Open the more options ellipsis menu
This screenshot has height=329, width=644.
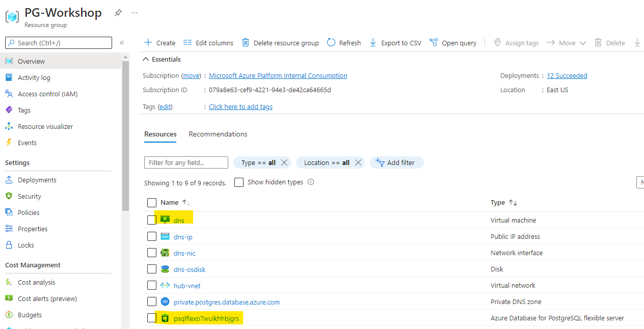[135, 13]
